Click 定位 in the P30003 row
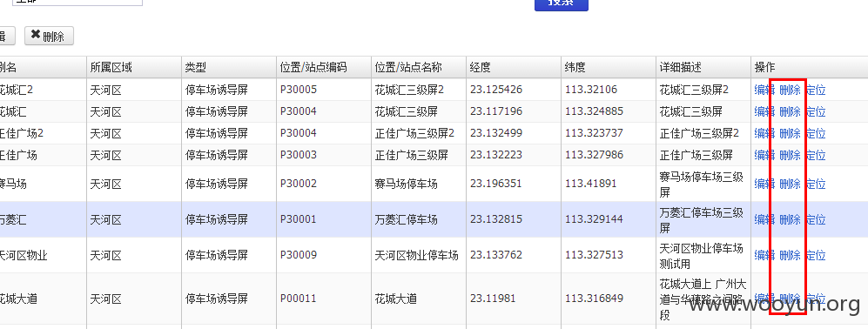 816,155
